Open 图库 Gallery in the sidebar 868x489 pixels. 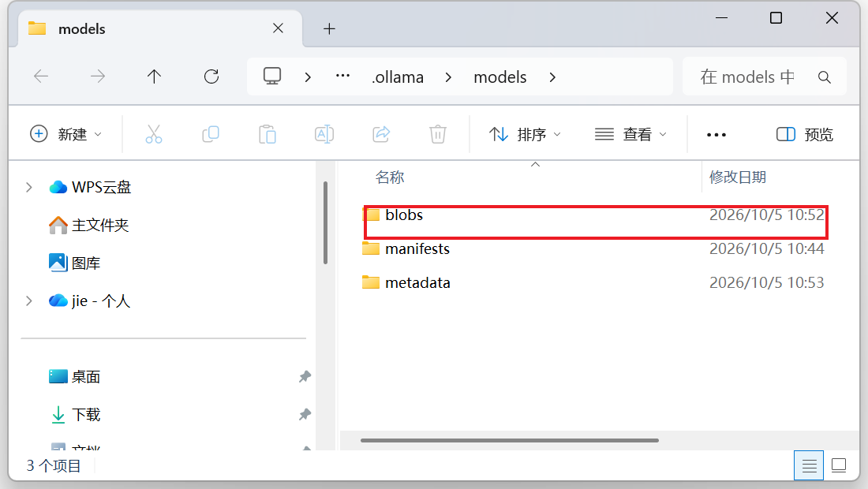(75, 263)
